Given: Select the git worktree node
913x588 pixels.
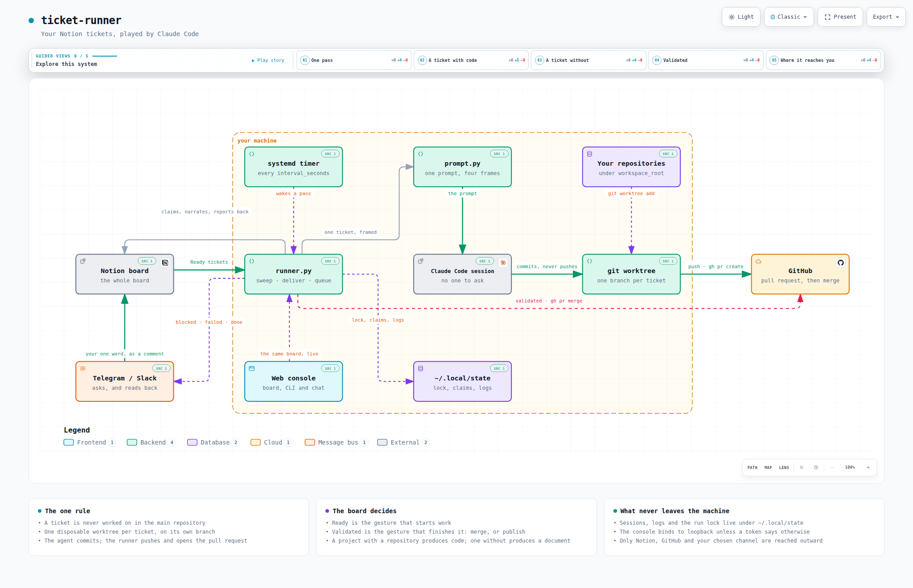Looking at the screenshot, I should pyautogui.click(x=631, y=274).
